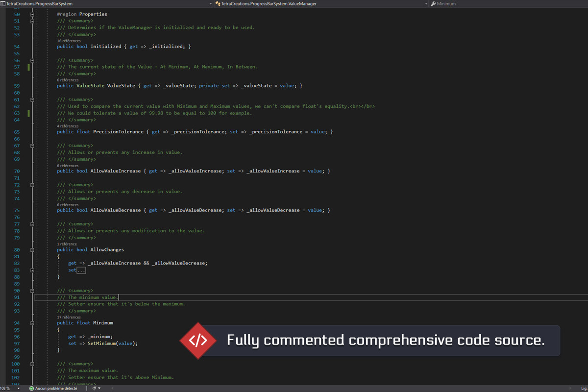Collapse the #region Properties block
This screenshot has height=392, width=588.
click(x=32, y=14)
